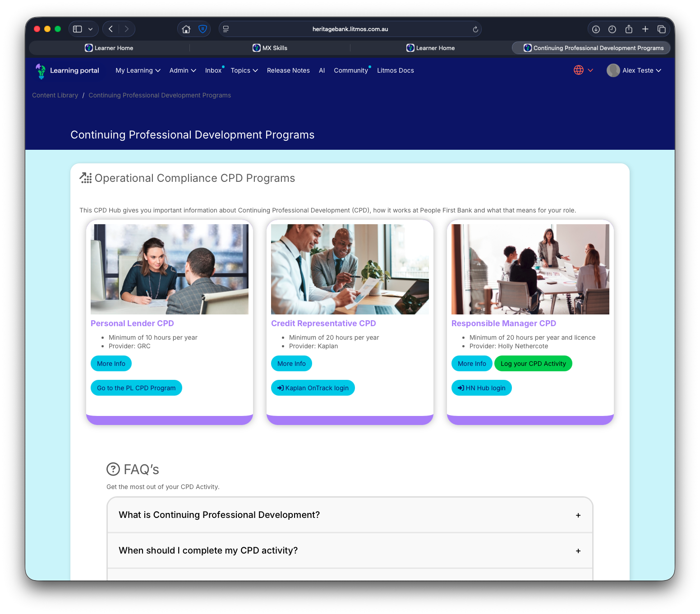
Task: Click 'Go to the PL CPD Program'
Action: click(136, 388)
